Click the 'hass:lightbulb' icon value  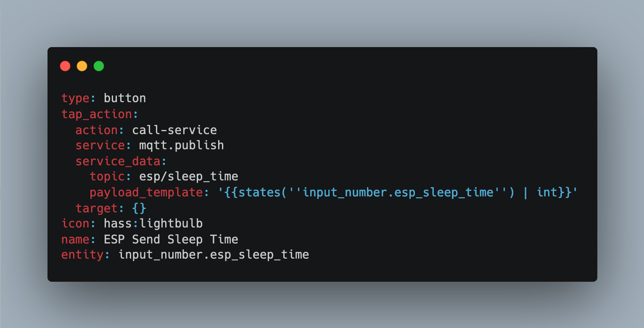(153, 223)
